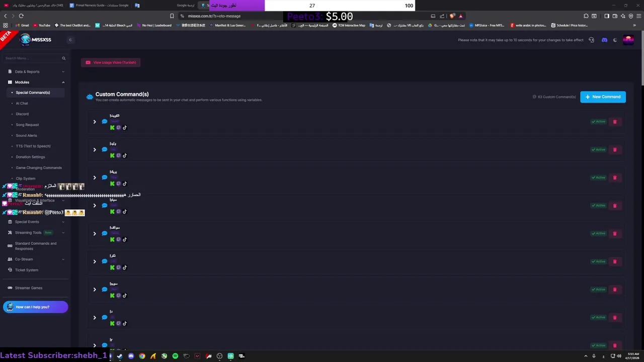Delete the !الكويت custom command

coord(615,122)
